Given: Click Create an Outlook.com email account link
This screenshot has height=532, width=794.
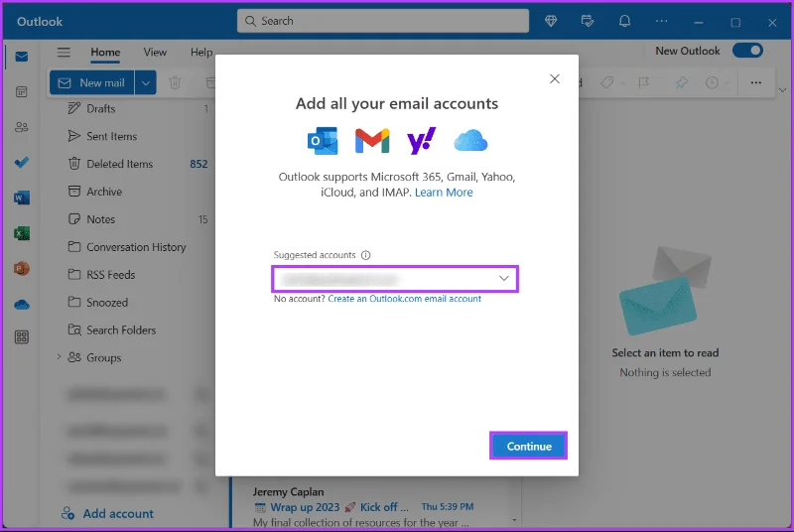Looking at the screenshot, I should (404, 299).
